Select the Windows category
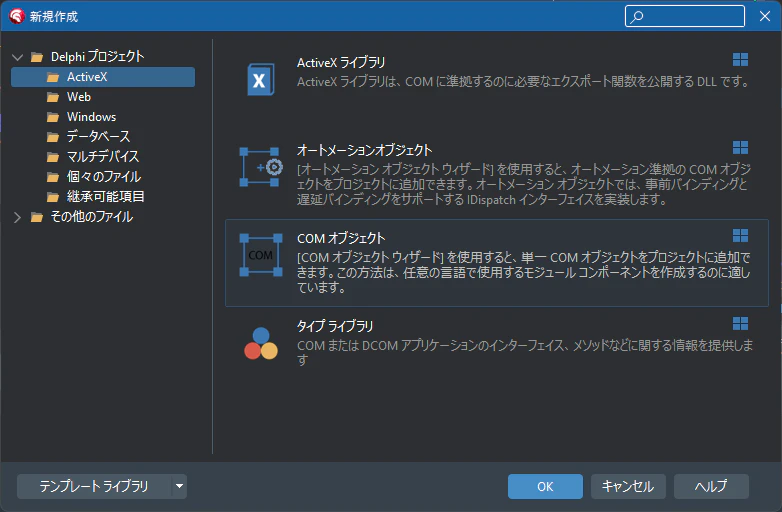The height and width of the screenshot is (512, 782). 91,117
